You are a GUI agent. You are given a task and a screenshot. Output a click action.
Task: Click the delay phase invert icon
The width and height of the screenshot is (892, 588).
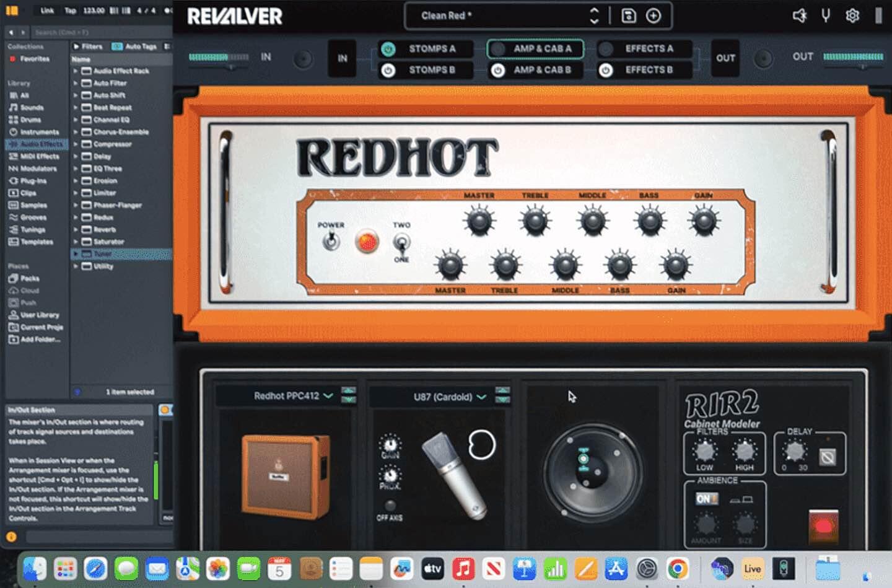click(x=827, y=457)
